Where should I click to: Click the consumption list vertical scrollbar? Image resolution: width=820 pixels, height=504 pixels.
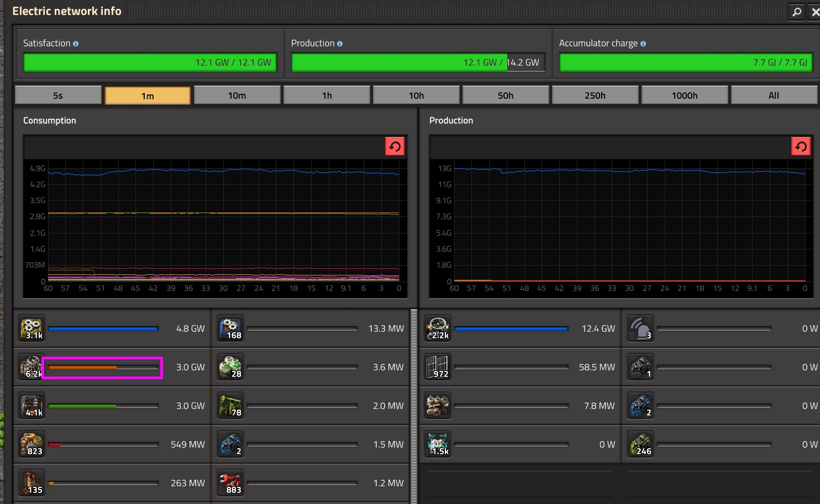(x=414, y=406)
